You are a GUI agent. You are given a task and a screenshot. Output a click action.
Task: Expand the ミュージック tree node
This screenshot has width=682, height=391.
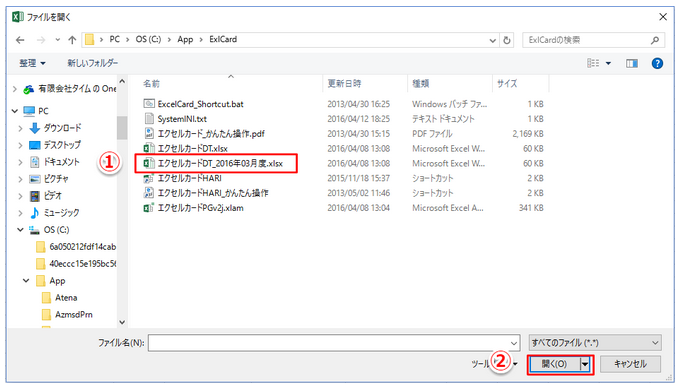[x=20, y=213]
